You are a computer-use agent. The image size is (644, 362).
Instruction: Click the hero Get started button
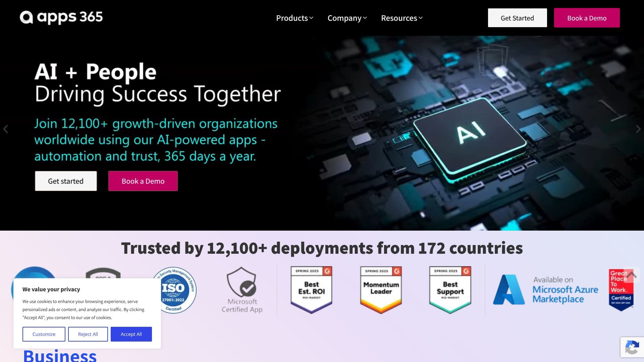click(66, 181)
